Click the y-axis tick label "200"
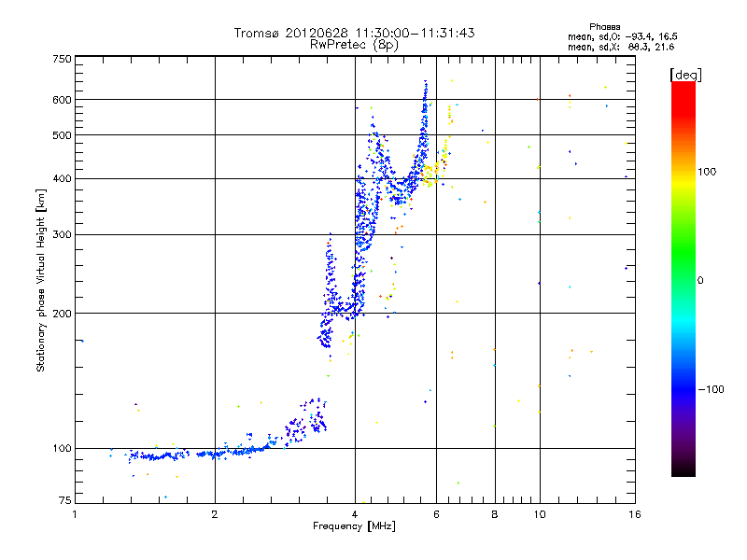Image resolution: width=747 pixels, height=560 pixels. click(62, 314)
